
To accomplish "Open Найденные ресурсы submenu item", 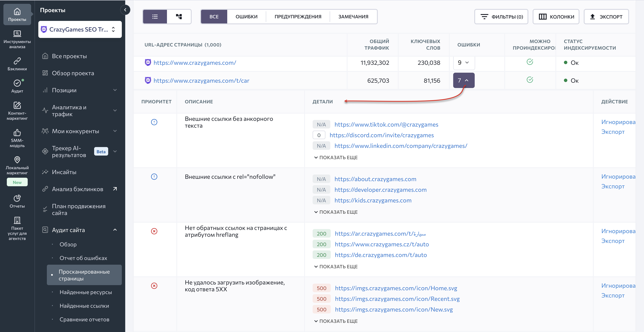I will click(85, 292).
